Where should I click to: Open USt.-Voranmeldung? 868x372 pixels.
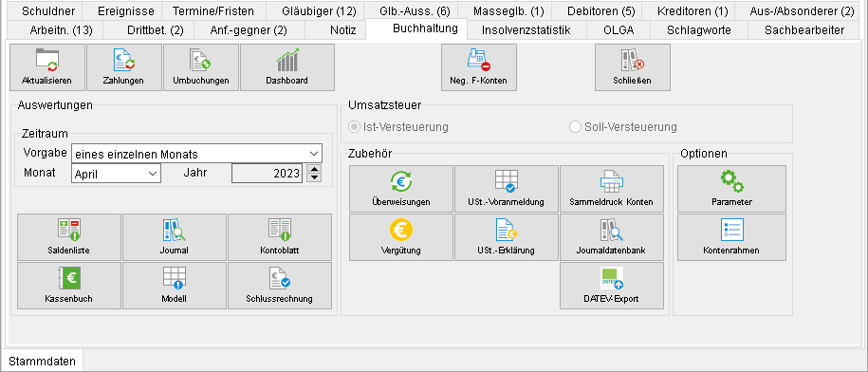[x=506, y=189]
